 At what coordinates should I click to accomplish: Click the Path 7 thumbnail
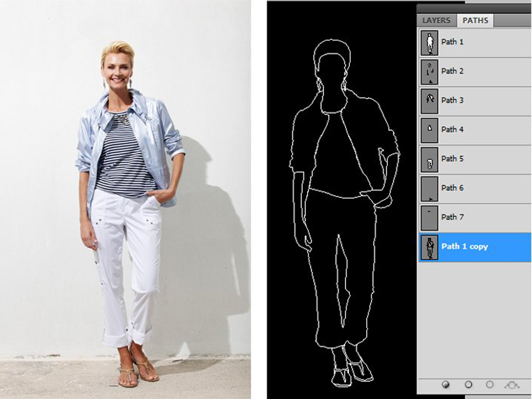click(x=430, y=218)
